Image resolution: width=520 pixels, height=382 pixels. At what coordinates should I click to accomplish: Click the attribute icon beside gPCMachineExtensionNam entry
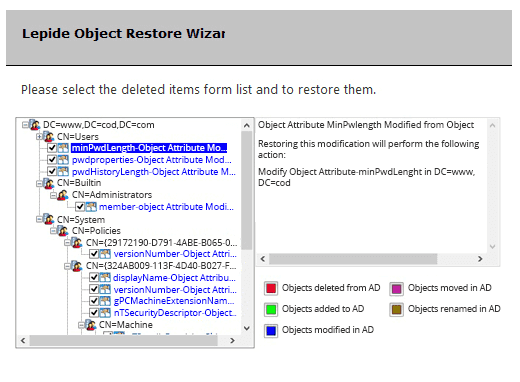click(105, 301)
